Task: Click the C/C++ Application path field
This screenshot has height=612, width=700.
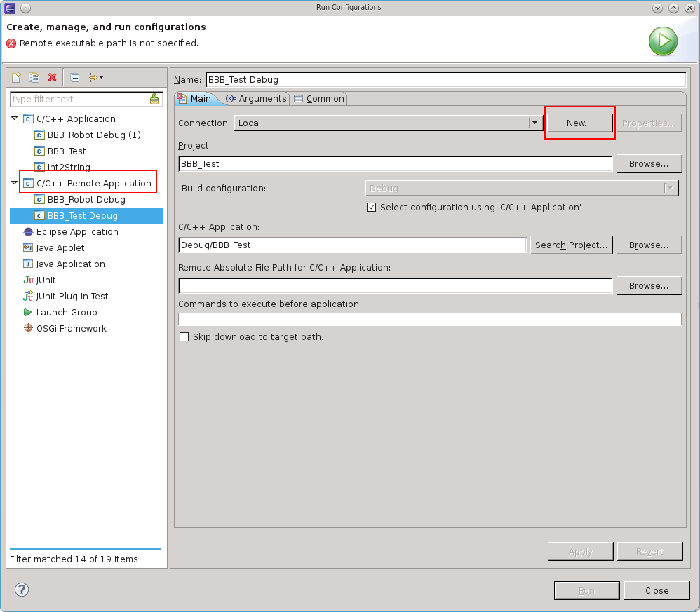Action: click(352, 245)
